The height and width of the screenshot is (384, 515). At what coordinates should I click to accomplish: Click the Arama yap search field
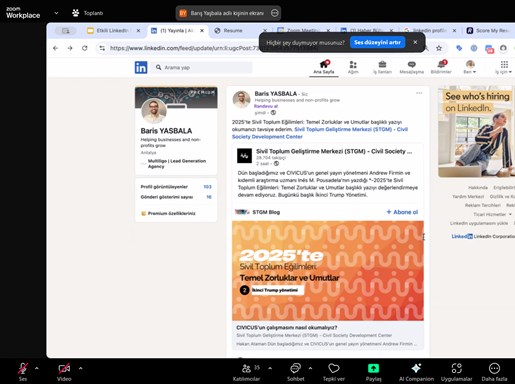click(x=202, y=67)
